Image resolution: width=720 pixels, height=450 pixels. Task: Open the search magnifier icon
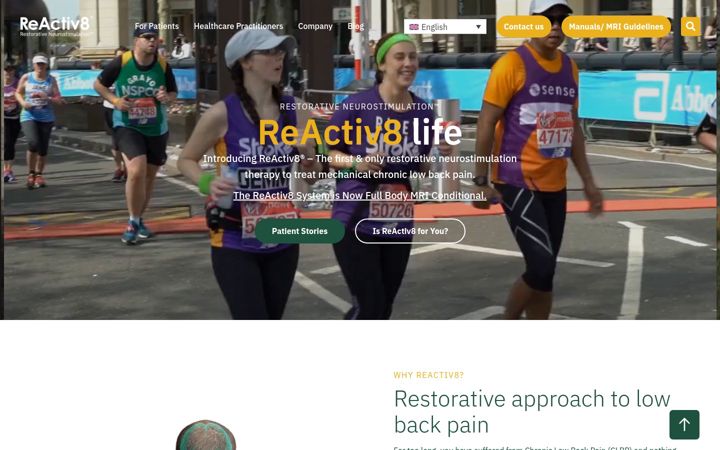pos(690,27)
